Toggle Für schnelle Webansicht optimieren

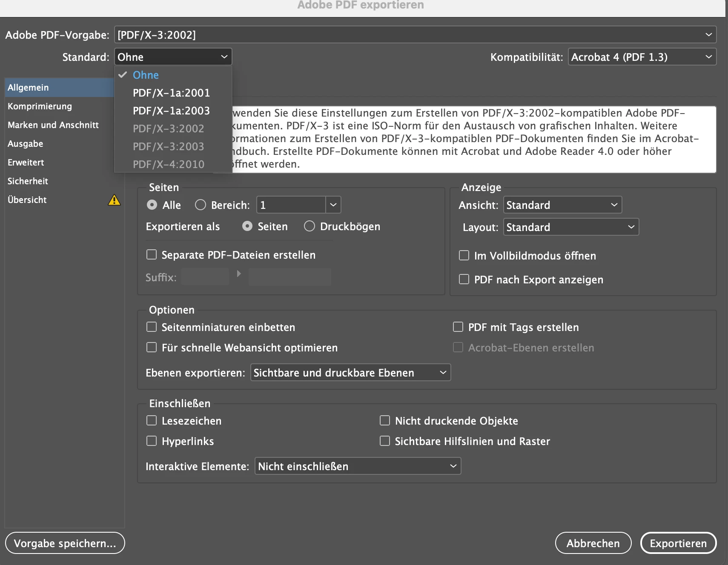pos(152,347)
